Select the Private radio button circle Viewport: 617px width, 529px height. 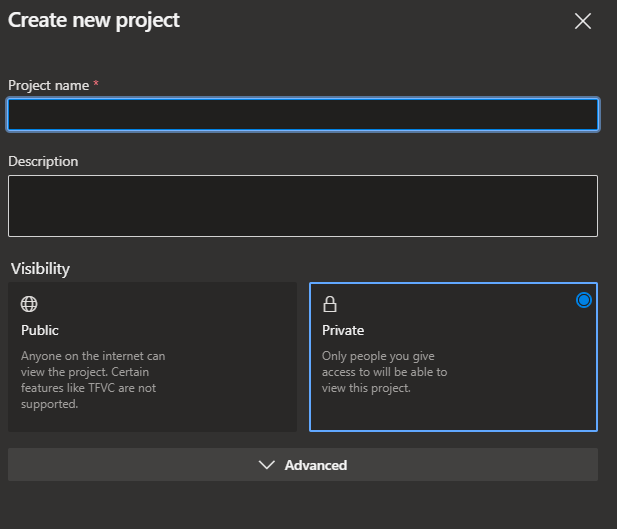click(x=584, y=300)
